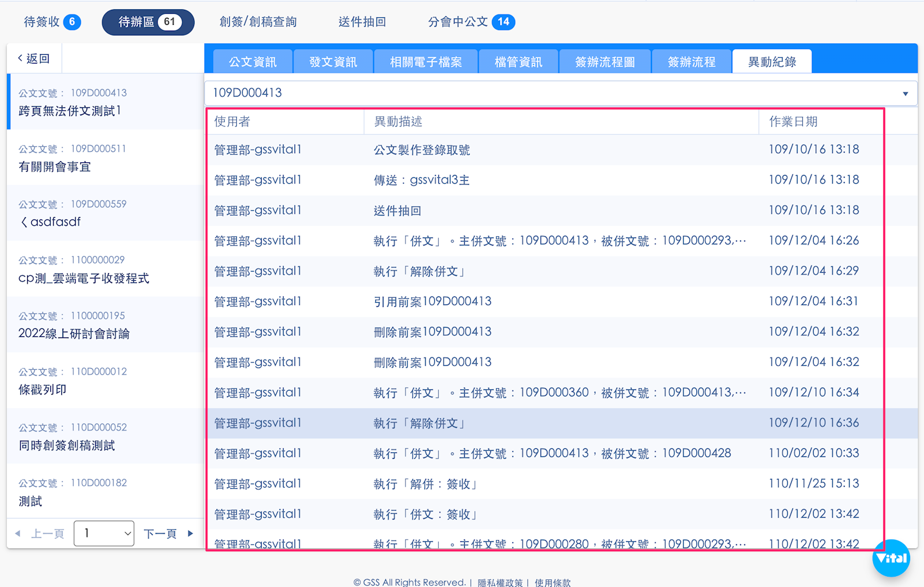Go to 送件抽回 section

coord(362,22)
